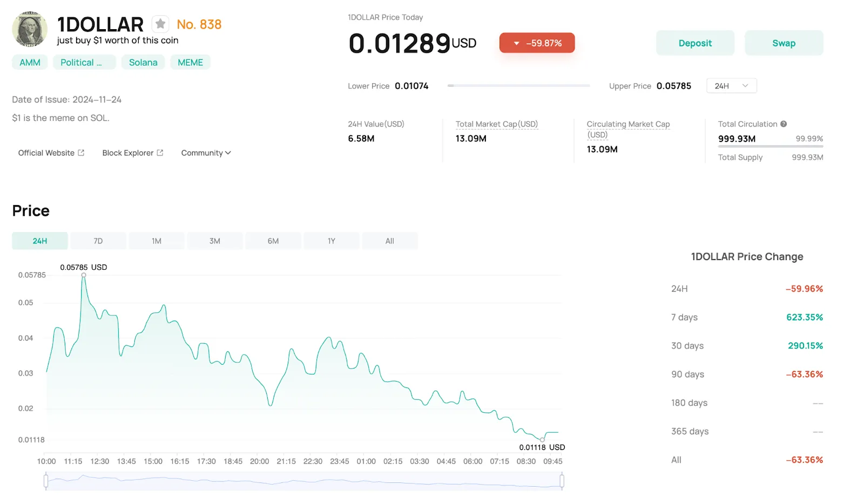Click the 7 days 623.35% value
Screen dimensions: 864x504
805,317
